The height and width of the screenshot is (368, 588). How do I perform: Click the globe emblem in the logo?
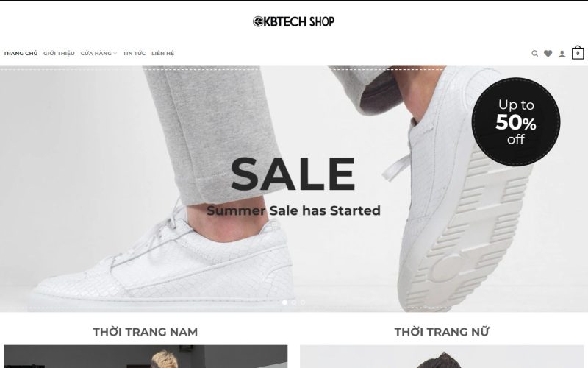tap(258, 22)
